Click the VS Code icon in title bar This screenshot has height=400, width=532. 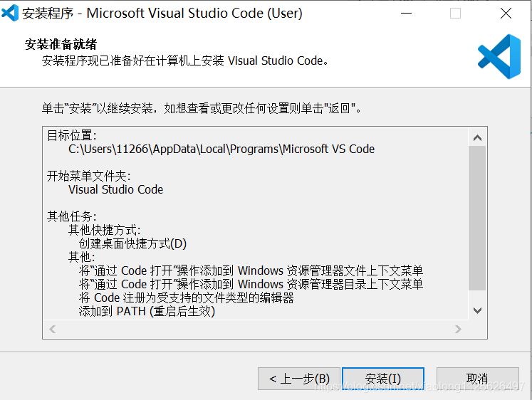point(10,14)
